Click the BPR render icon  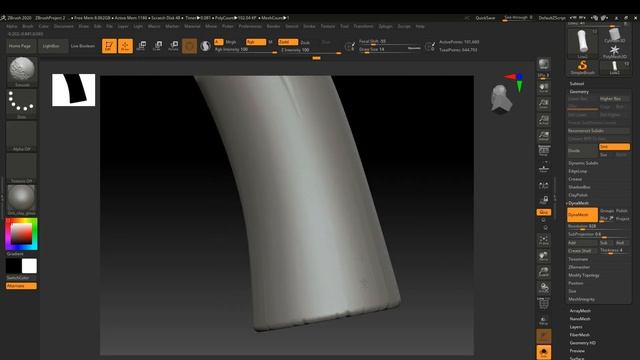click(544, 64)
